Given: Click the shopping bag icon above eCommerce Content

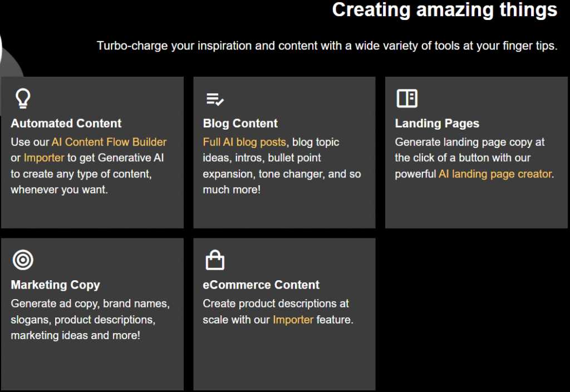Looking at the screenshot, I should 215,260.
